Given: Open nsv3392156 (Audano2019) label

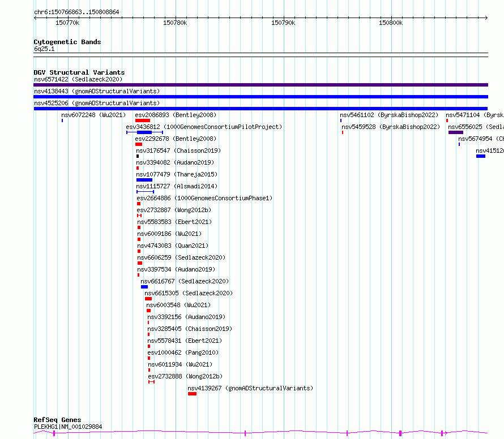Looking at the screenshot, I should (x=186, y=317).
